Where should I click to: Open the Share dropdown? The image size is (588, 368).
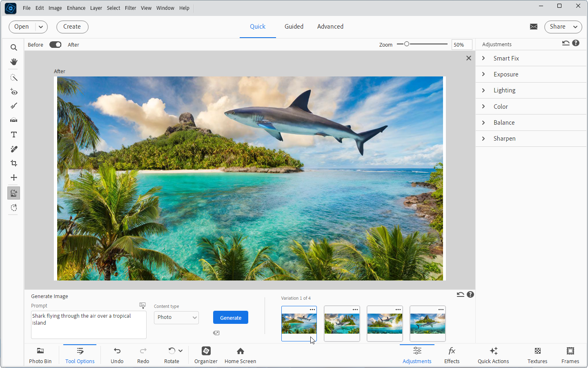(x=563, y=27)
